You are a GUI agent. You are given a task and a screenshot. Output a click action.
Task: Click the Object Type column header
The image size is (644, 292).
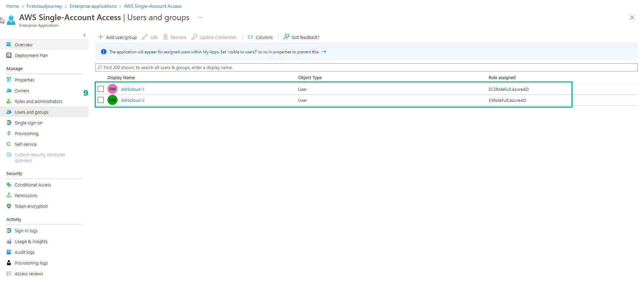pos(310,77)
